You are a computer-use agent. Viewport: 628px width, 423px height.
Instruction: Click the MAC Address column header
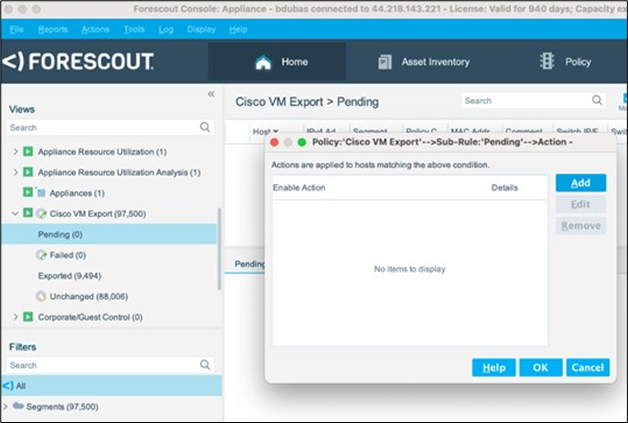click(x=470, y=131)
